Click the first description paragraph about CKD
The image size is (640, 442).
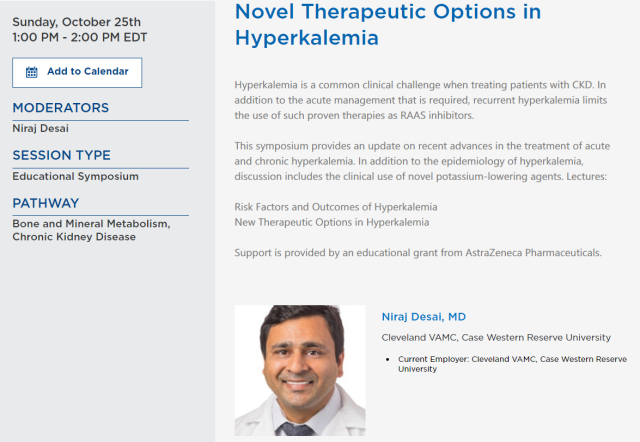coord(421,100)
